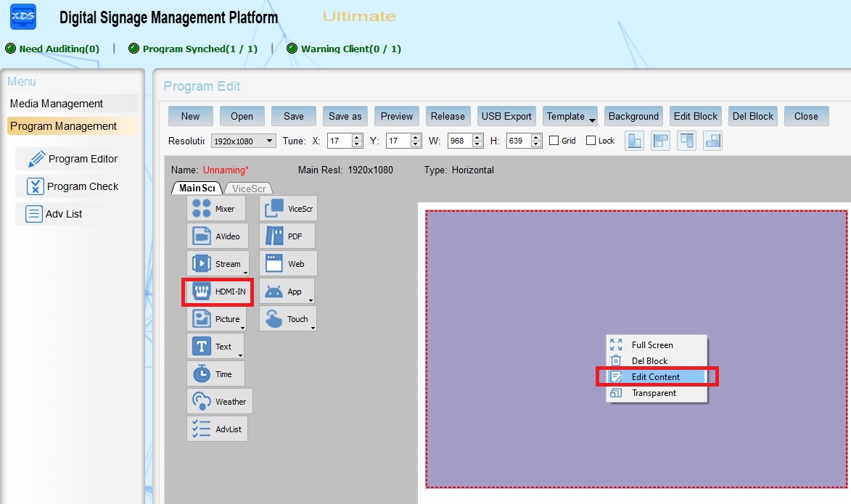Screen dimensions: 851x504
Task: Click the Preview button
Action: 397,116
